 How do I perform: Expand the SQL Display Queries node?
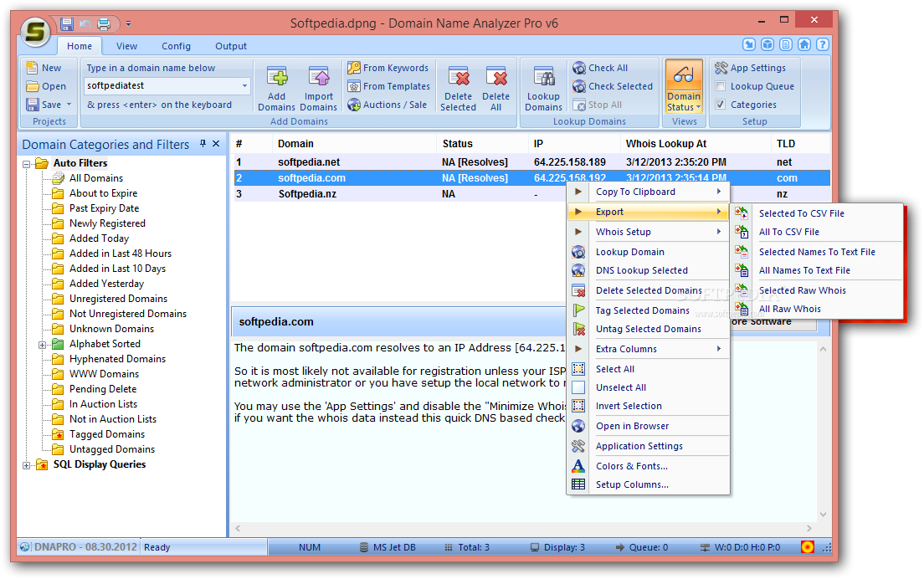27,465
